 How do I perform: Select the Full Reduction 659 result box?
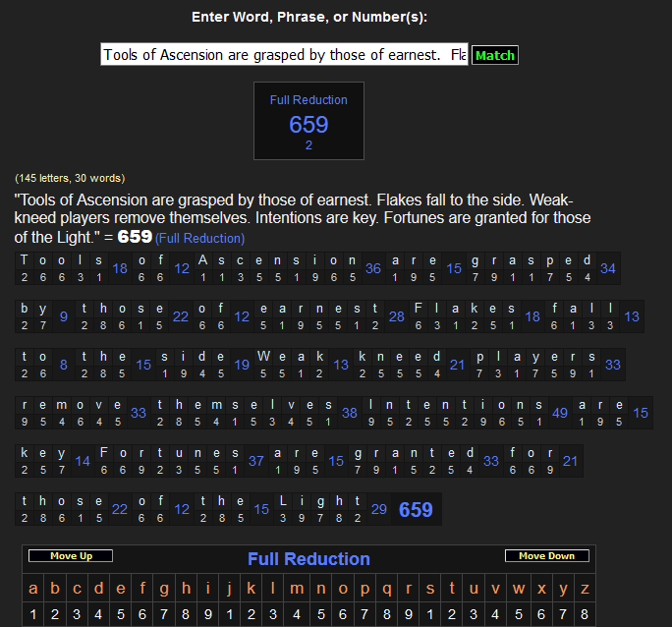[308, 121]
